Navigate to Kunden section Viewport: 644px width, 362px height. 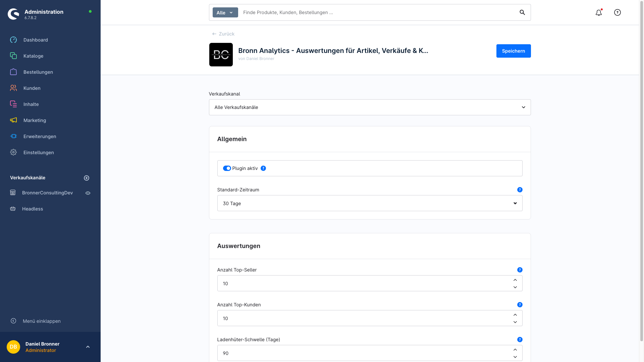tap(32, 88)
